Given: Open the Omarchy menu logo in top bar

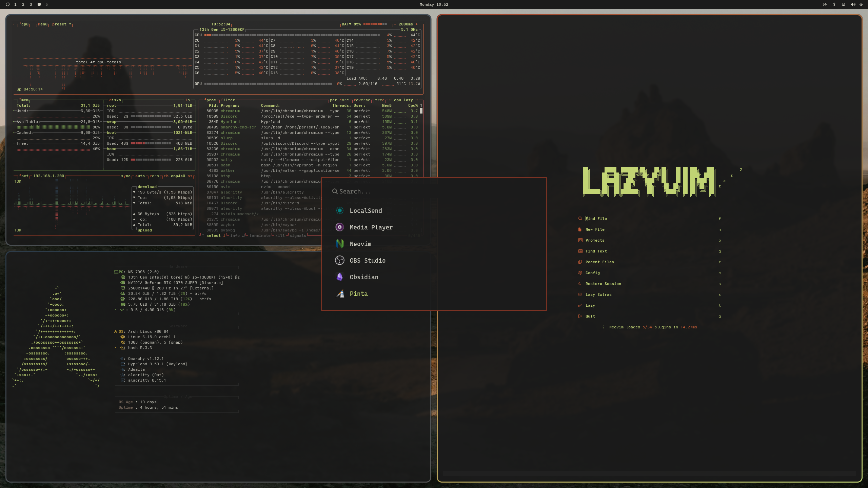Looking at the screenshot, I should click(7, 4).
